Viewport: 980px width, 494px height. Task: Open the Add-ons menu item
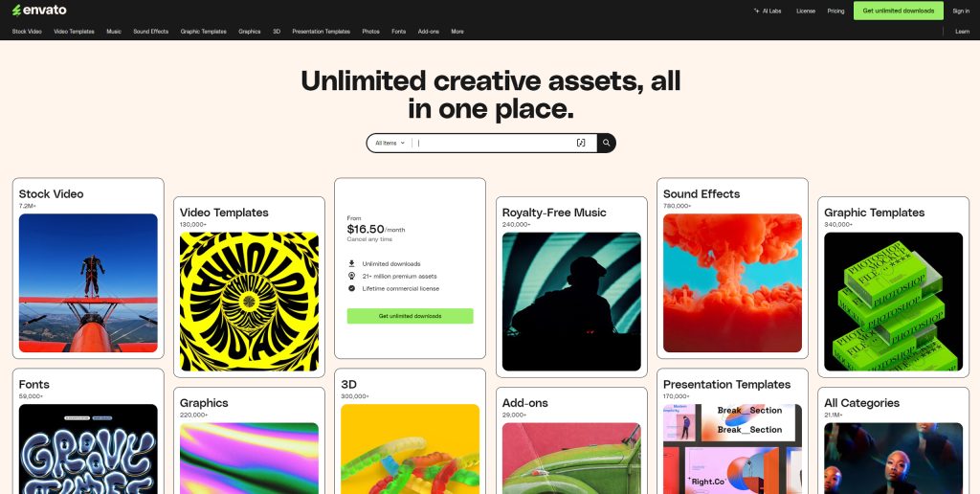428,32
